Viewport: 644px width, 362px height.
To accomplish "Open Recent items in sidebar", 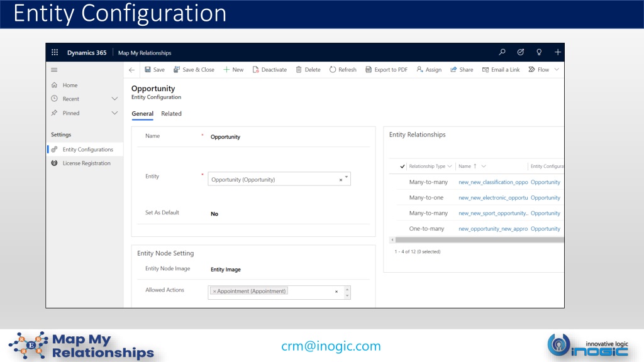I will pos(70,99).
